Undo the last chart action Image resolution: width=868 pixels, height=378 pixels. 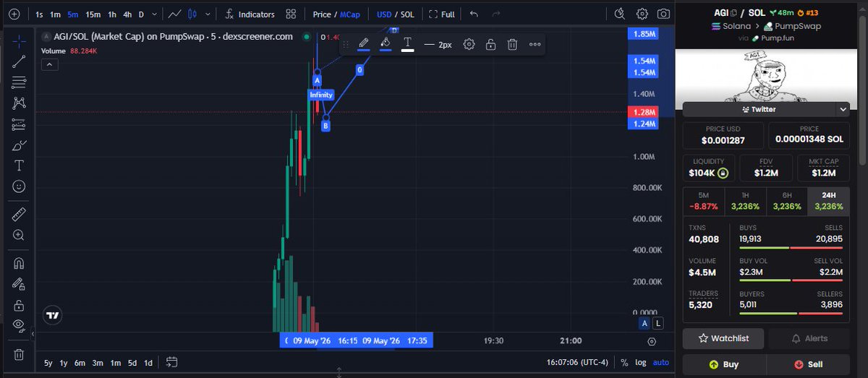coord(474,14)
